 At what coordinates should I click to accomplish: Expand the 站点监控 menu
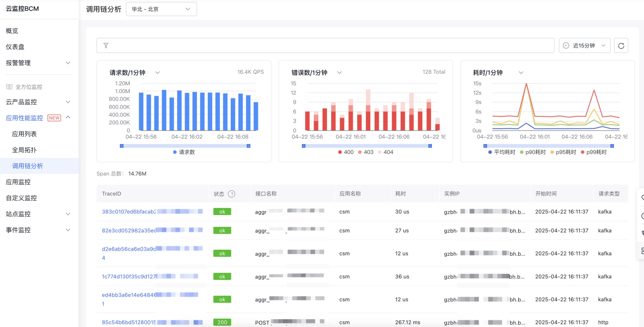68,214
